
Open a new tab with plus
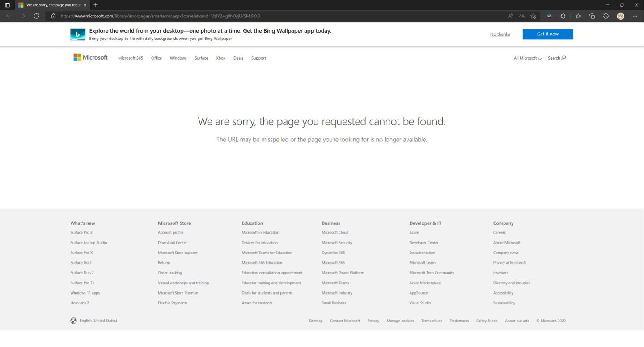(96, 5)
